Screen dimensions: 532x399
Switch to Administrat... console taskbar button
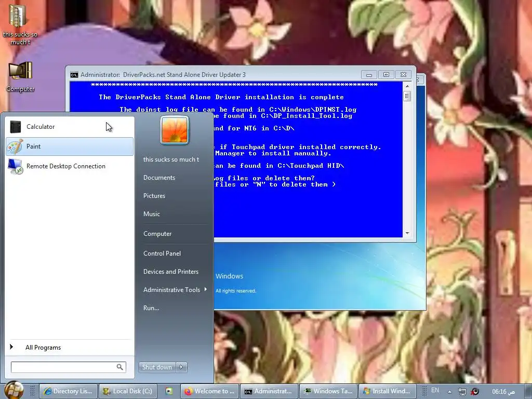[x=269, y=391]
